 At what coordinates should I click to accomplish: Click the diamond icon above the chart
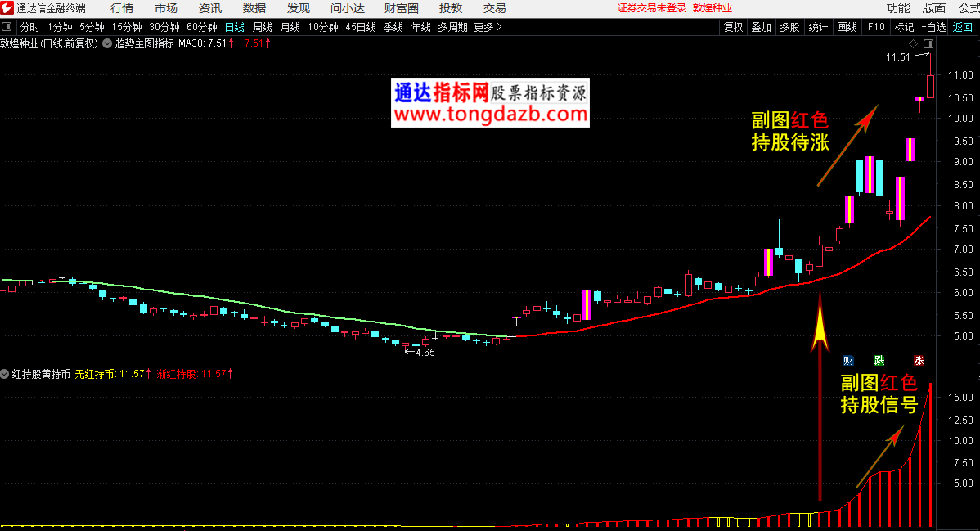coord(914,44)
